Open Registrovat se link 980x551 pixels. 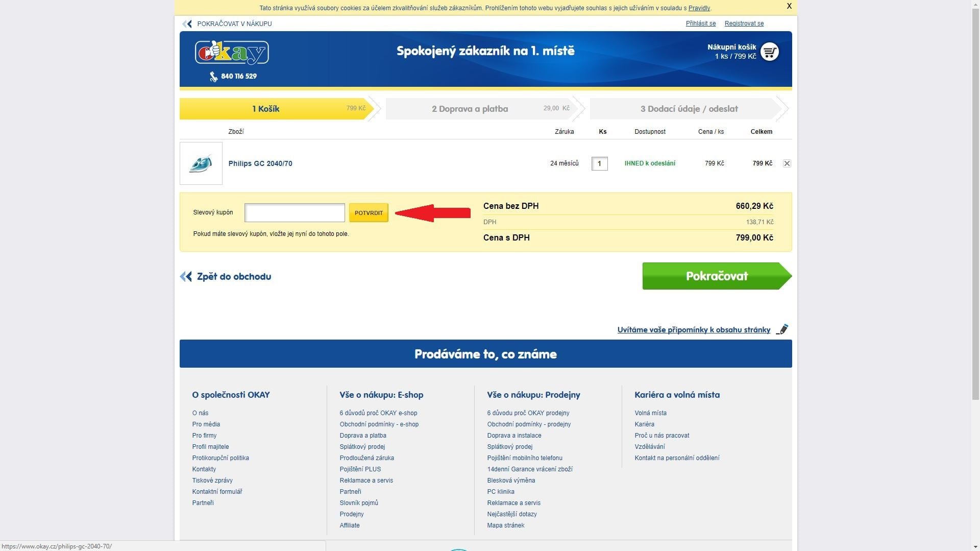744,23
